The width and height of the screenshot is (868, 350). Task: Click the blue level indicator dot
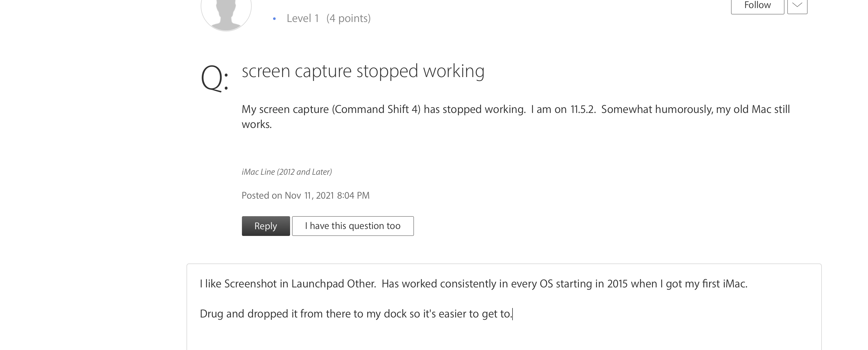coord(274,19)
